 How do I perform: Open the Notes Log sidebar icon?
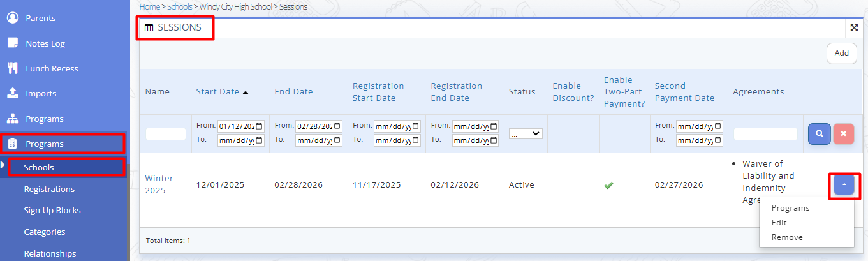point(12,43)
